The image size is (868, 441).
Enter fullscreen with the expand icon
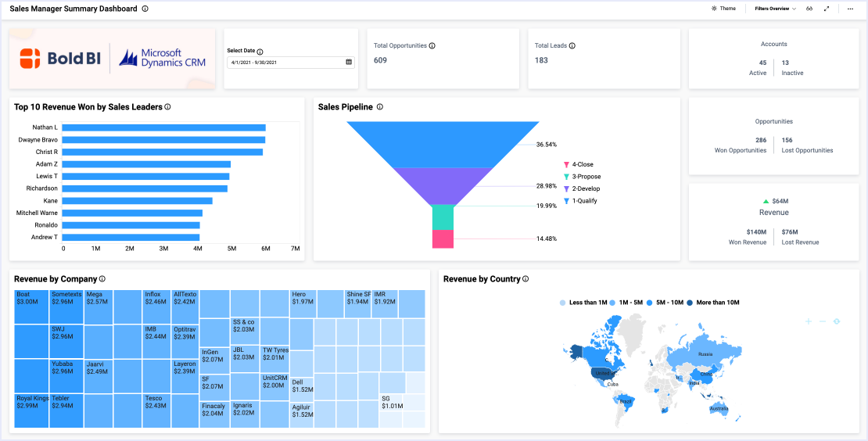827,9
